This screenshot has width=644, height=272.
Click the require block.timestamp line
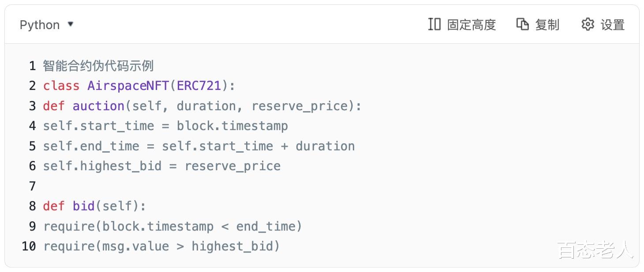click(172, 226)
